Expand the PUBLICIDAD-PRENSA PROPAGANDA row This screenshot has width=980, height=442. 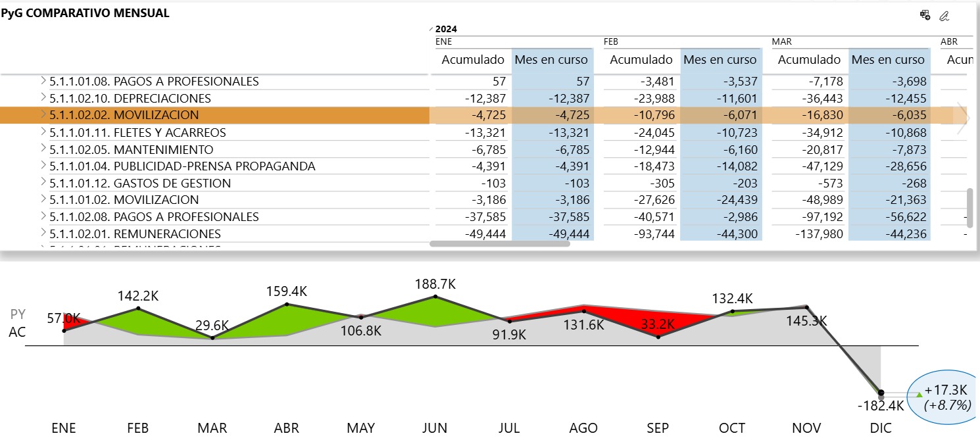[43, 166]
